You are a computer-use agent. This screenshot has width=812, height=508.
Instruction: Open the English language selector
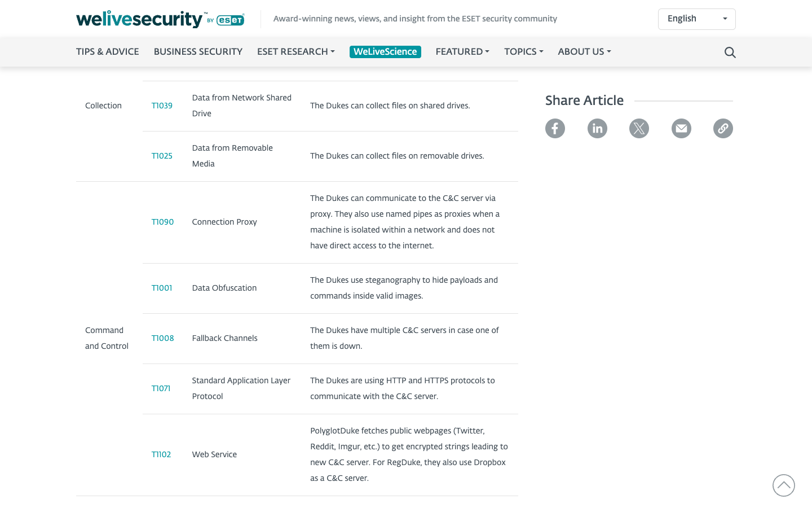[696, 19]
